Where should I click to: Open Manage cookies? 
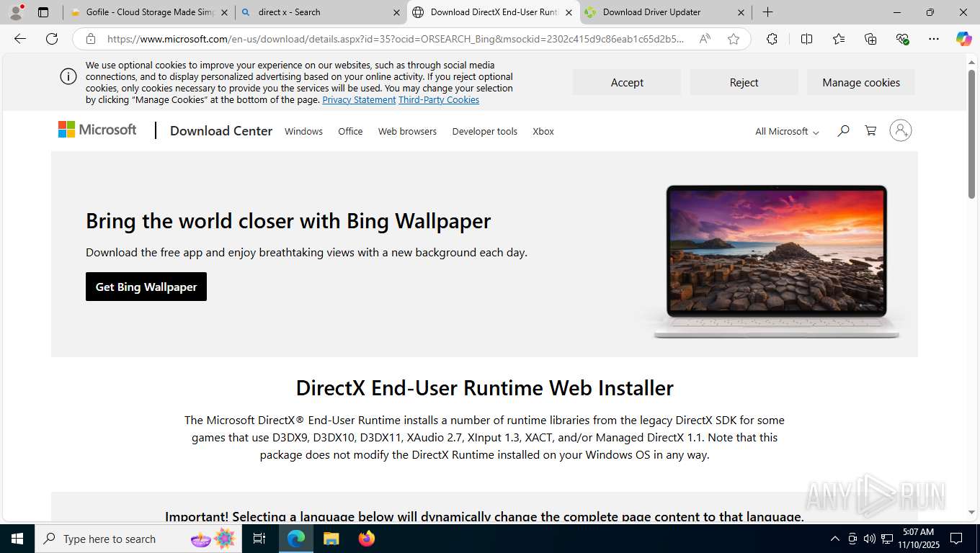(x=861, y=82)
